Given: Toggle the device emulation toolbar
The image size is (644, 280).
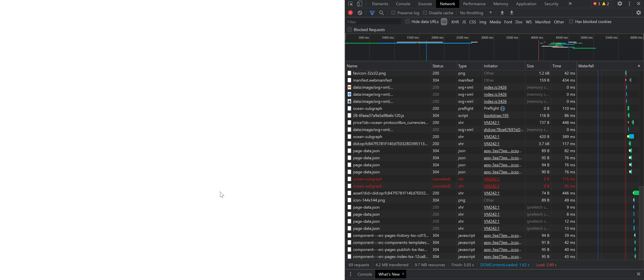Looking at the screenshot, I should pyautogui.click(x=359, y=4).
